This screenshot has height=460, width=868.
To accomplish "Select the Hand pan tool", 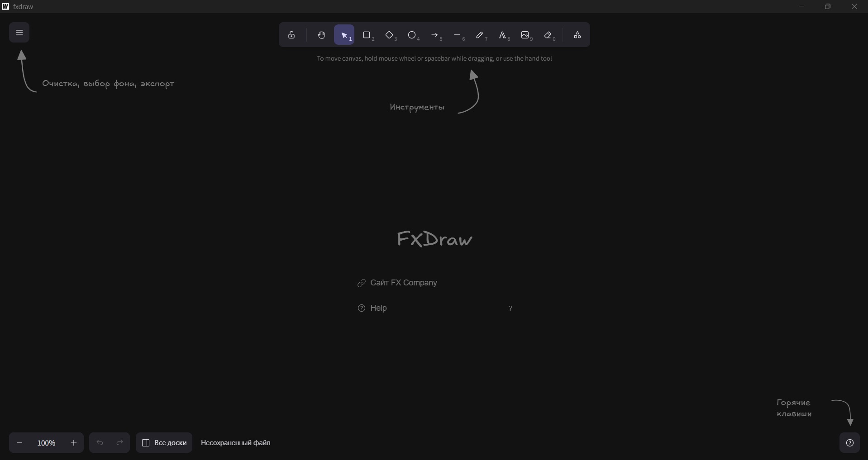I will point(321,35).
